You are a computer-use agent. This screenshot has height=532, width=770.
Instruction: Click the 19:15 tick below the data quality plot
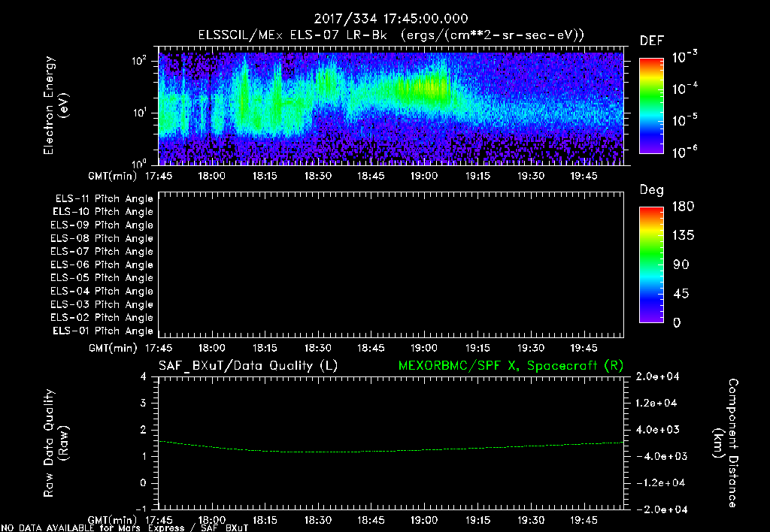click(477, 520)
